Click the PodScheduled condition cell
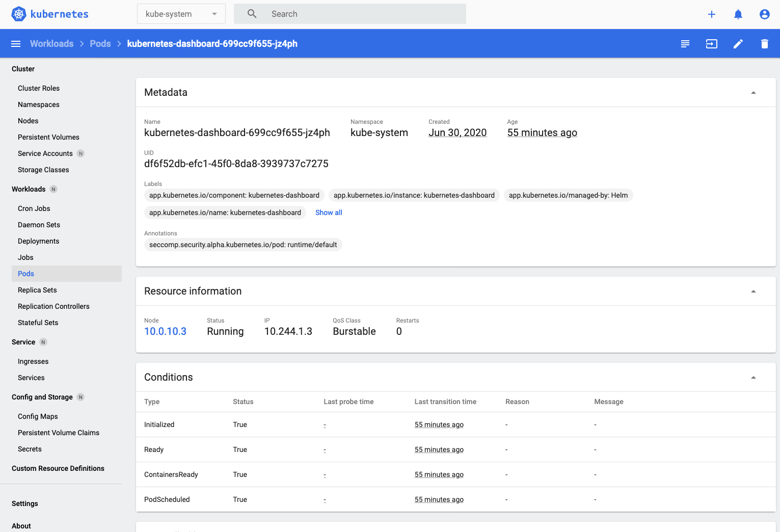Image resolution: width=780 pixels, height=532 pixels. (x=167, y=499)
